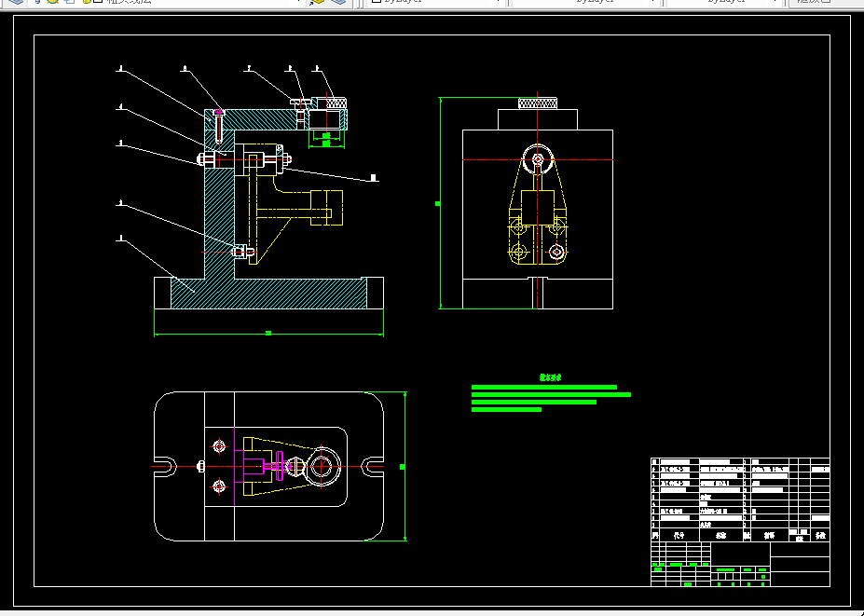Viewport: 864px width, 616px height.
Task: Pick the knurled knob atop the front view
Action: click(538, 103)
